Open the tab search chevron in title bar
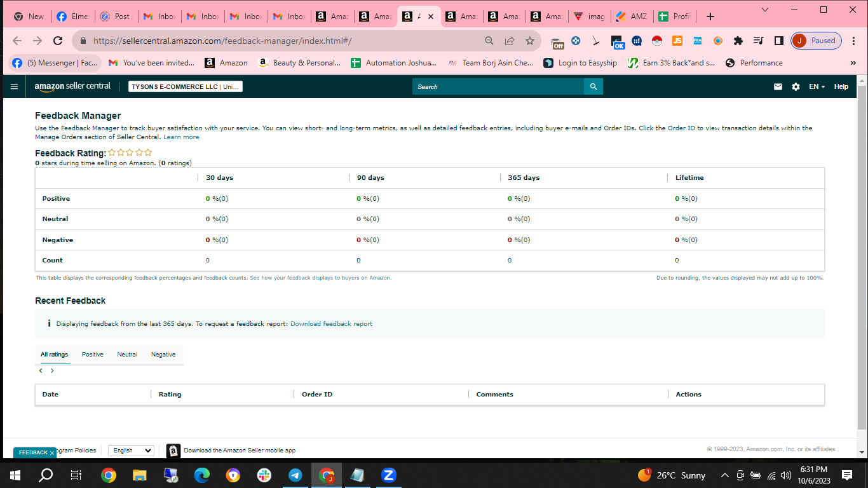This screenshot has width=868, height=488. click(x=764, y=10)
